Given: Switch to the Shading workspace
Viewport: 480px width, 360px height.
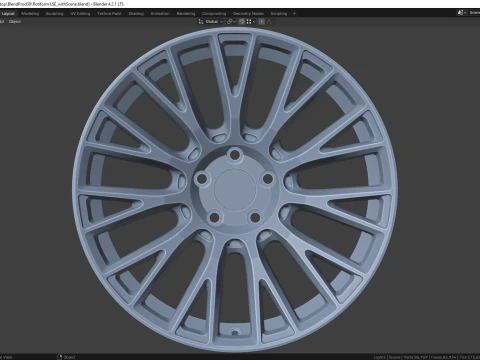Looking at the screenshot, I should 136,14.
